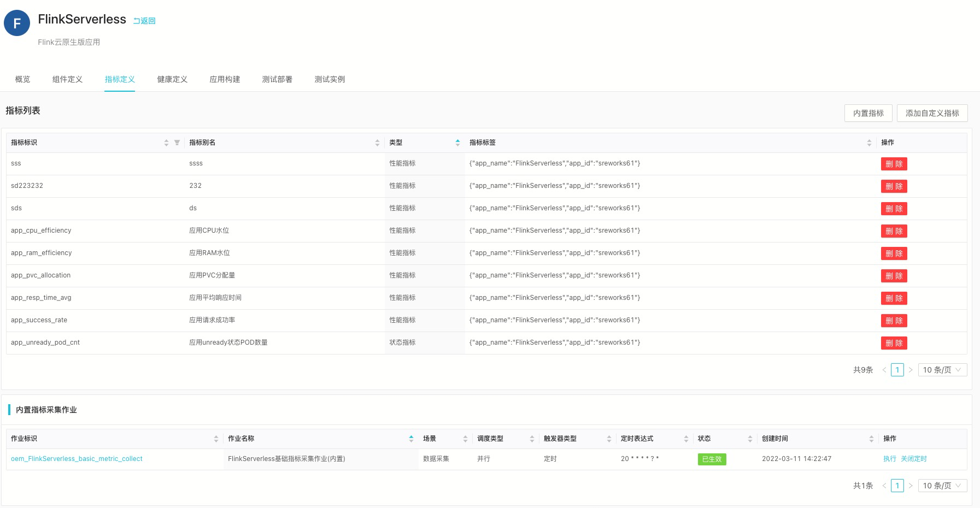Click 关闭定时 for the collection job

913,459
